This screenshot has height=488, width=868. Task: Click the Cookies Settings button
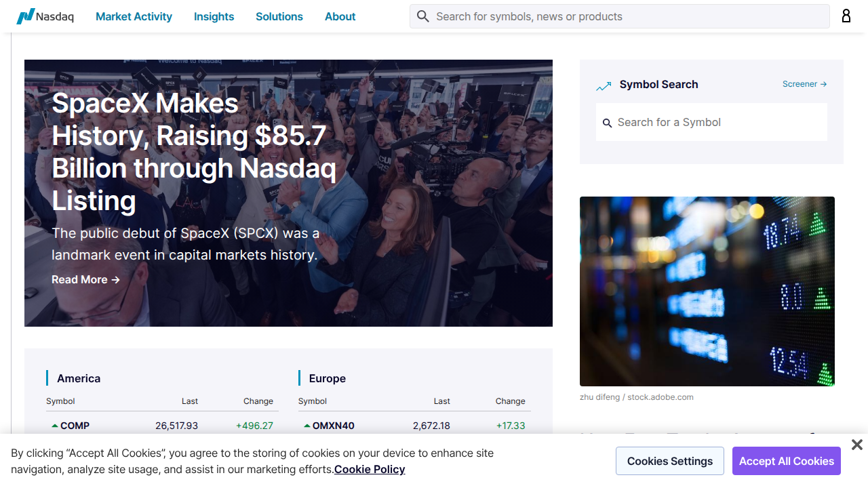(670, 461)
